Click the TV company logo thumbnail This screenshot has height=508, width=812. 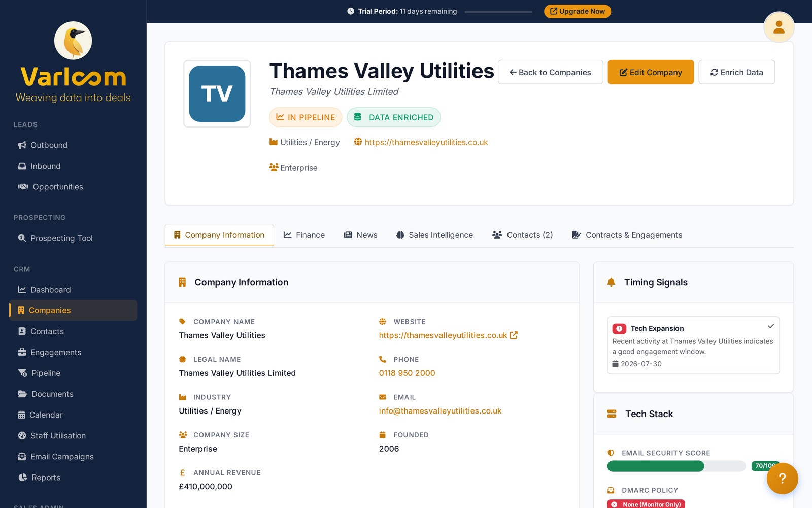(217, 93)
